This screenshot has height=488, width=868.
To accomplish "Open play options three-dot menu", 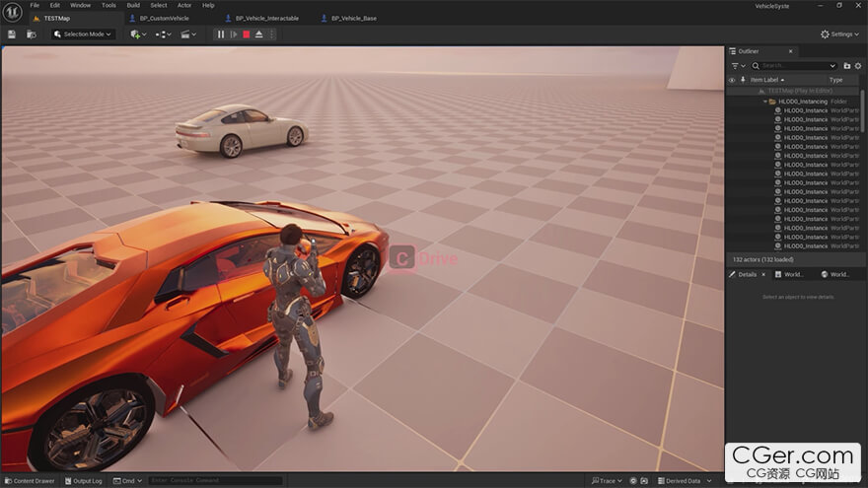I will coord(271,35).
